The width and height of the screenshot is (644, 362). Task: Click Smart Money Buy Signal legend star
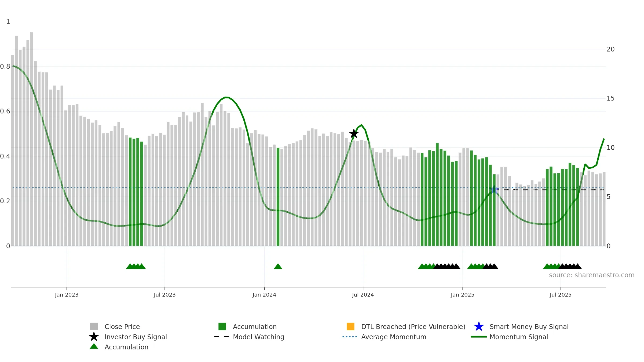pos(479,327)
